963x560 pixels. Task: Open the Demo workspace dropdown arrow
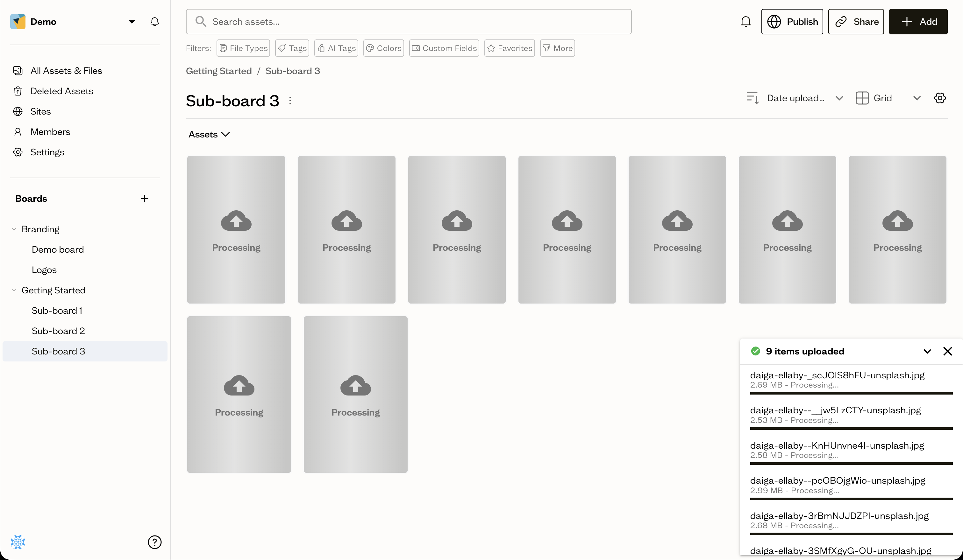132,22
